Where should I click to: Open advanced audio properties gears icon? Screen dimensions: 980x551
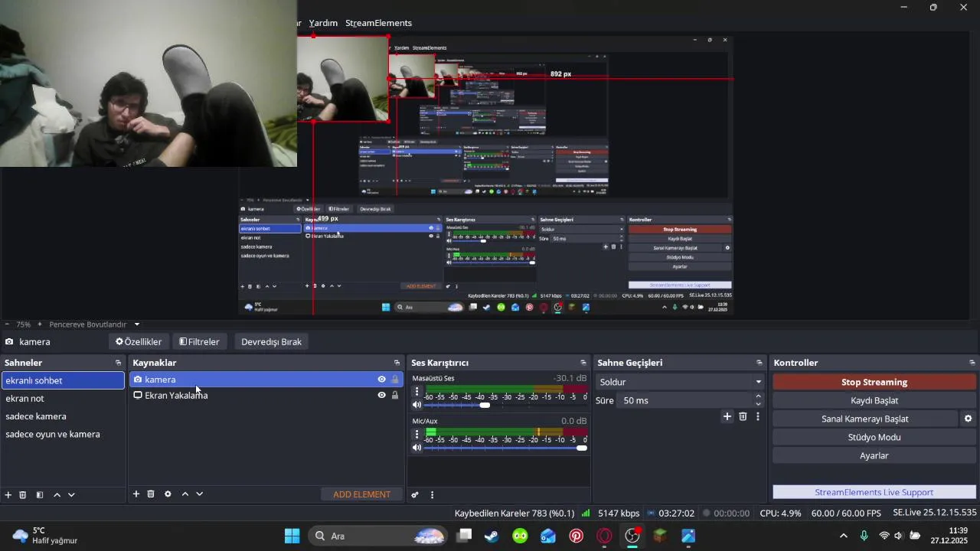[x=415, y=495]
